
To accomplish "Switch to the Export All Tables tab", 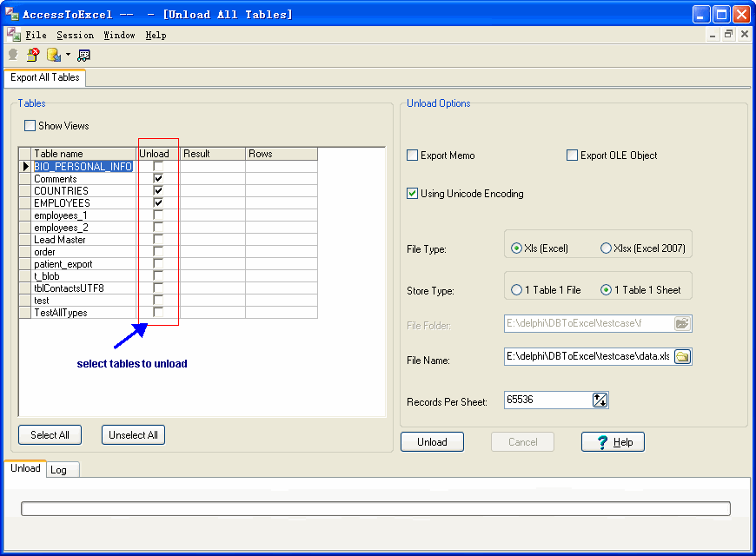I will click(45, 77).
